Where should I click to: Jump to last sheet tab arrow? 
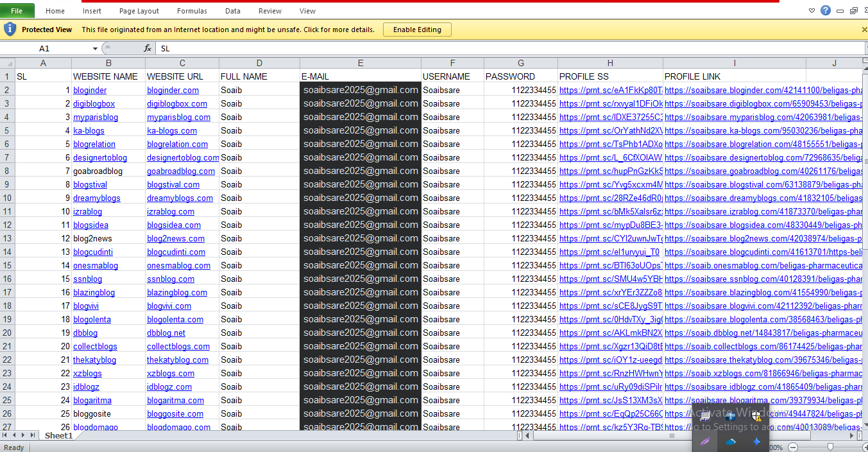[x=32, y=435]
